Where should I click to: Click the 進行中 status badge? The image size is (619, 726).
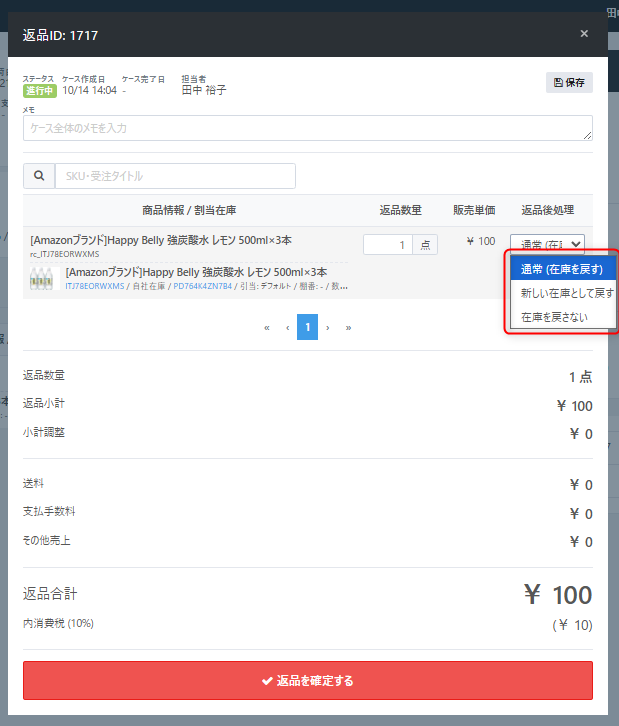click(x=40, y=91)
